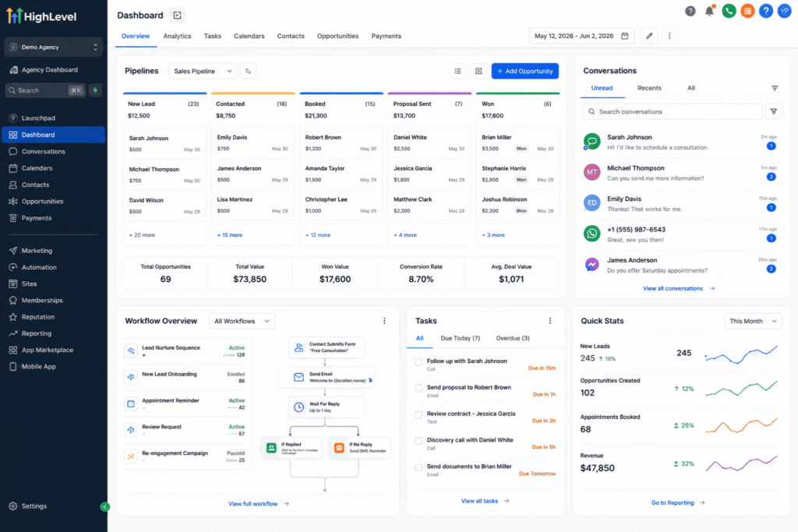Open the This Month dropdown in Quick Stats
798x532 pixels.
[753, 321]
